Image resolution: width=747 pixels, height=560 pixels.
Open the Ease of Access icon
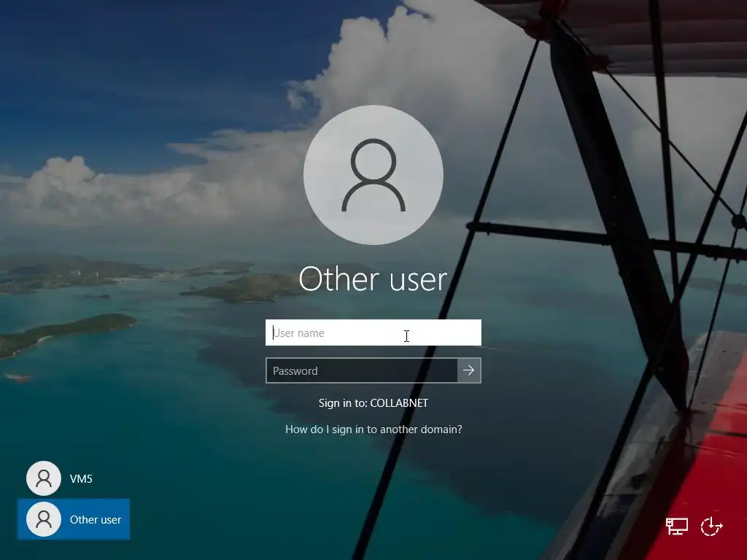pyautogui.click(x=712, y=526)
